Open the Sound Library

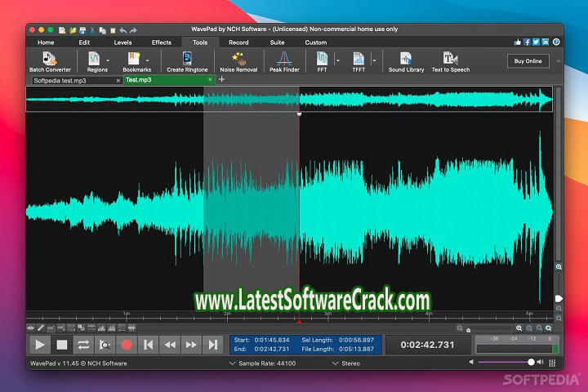[x=406, y=61]
